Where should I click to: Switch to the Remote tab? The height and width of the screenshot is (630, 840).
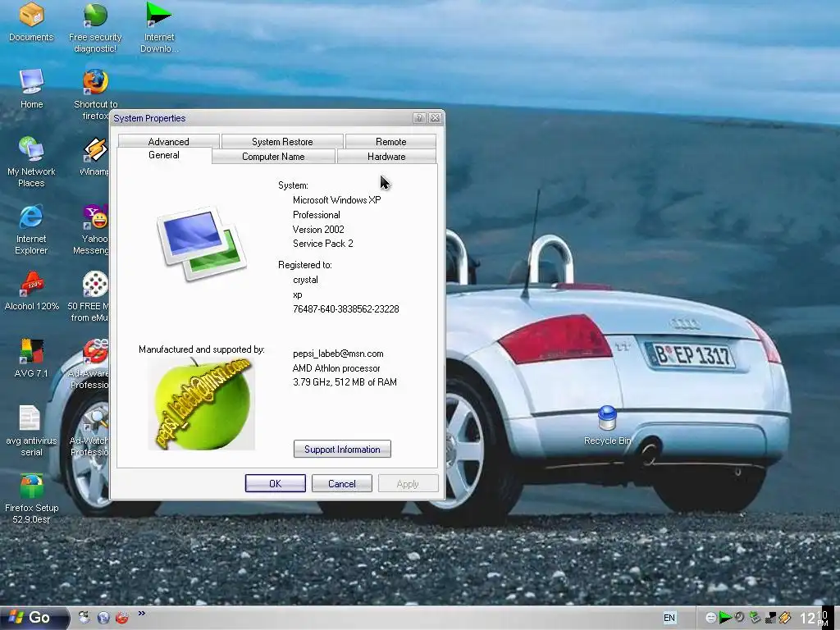click(390, 141)
